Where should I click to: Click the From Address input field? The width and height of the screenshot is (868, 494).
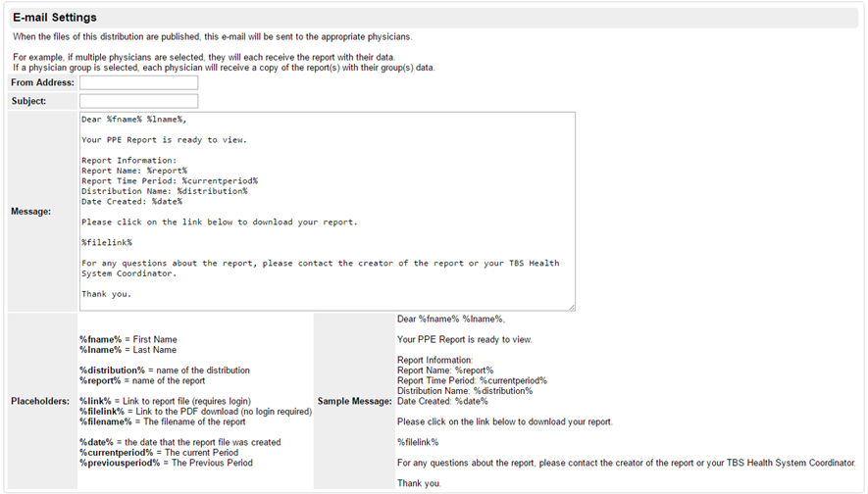tap(139, 82)
